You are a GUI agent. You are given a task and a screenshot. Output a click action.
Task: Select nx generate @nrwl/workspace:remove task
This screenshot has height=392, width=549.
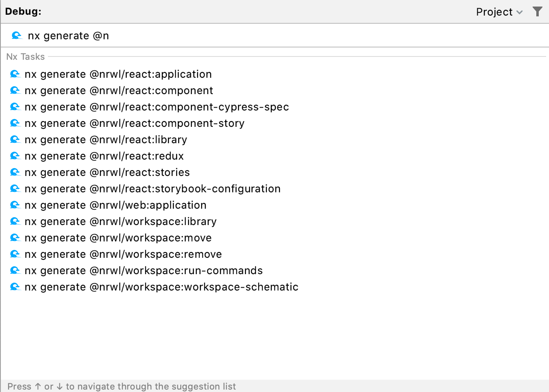coord(123,254)
